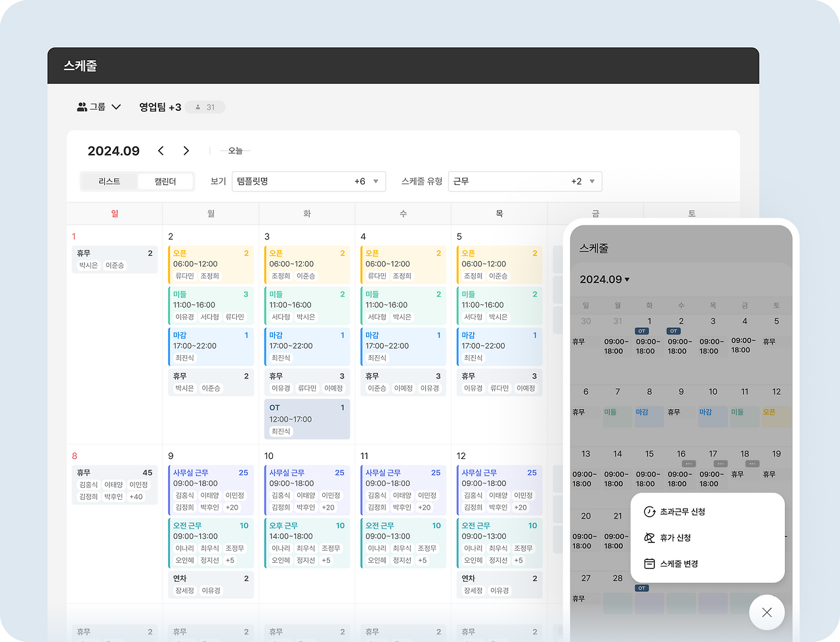The width and height of the screenshot is (840, 642).
Task: Switch to the 캘린더 view
Action: pyautogui.click(x=165, y=182)
